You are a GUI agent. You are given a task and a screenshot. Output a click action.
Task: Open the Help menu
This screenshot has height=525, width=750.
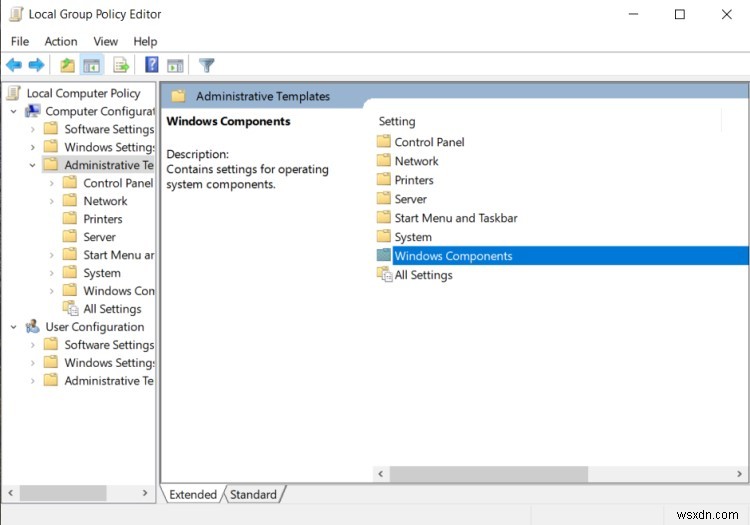click(145, 42)
